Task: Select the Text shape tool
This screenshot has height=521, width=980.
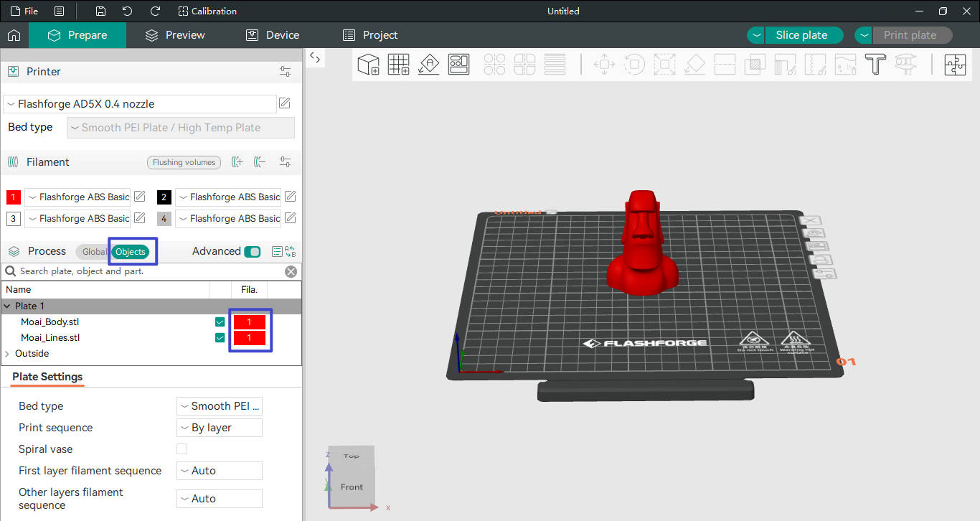Action: (x=876, y=65)
